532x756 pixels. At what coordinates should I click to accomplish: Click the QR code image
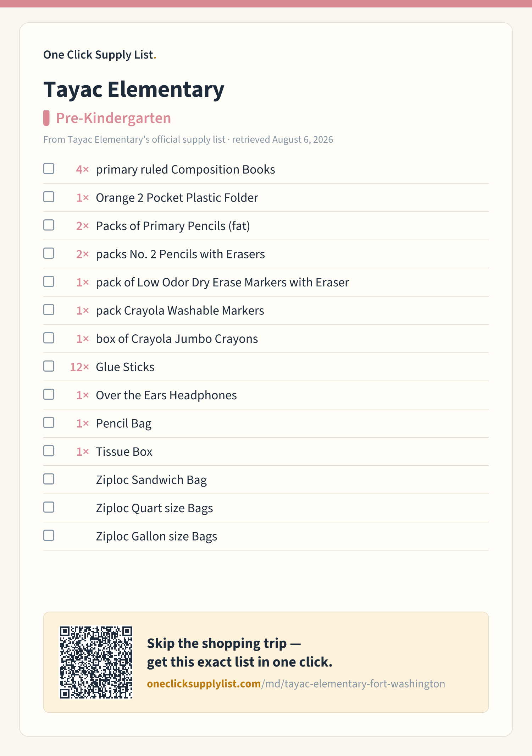96,662
